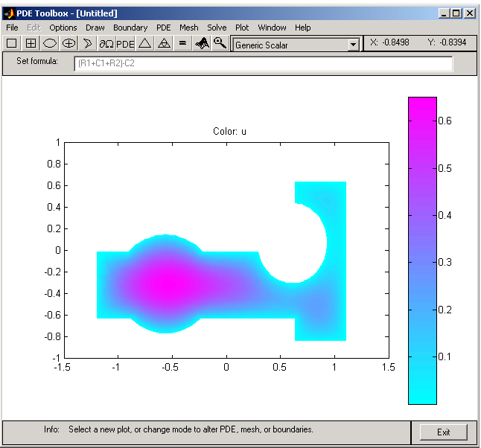
Task: Click the 'Set formula:' label
Action: pos(37,61)
